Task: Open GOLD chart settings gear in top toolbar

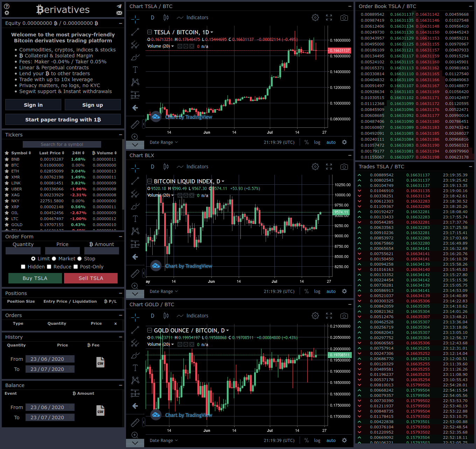Action: tap(315, 316)
